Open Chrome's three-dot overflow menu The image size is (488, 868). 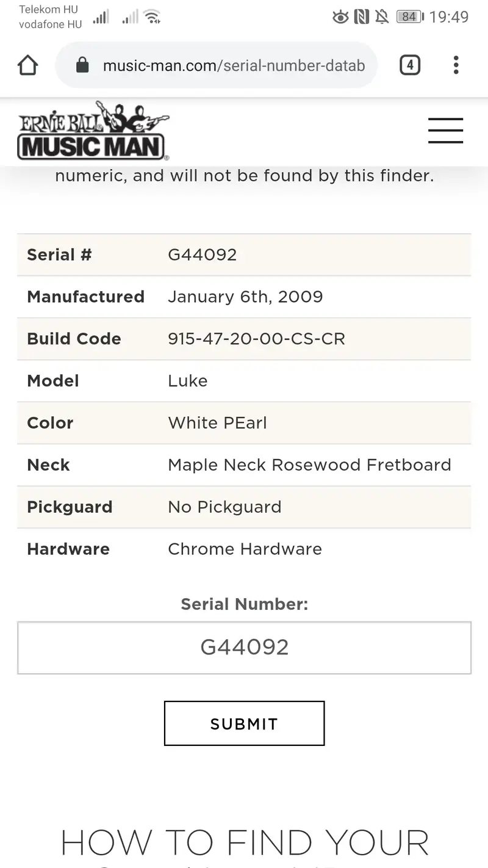coord(456,65)
